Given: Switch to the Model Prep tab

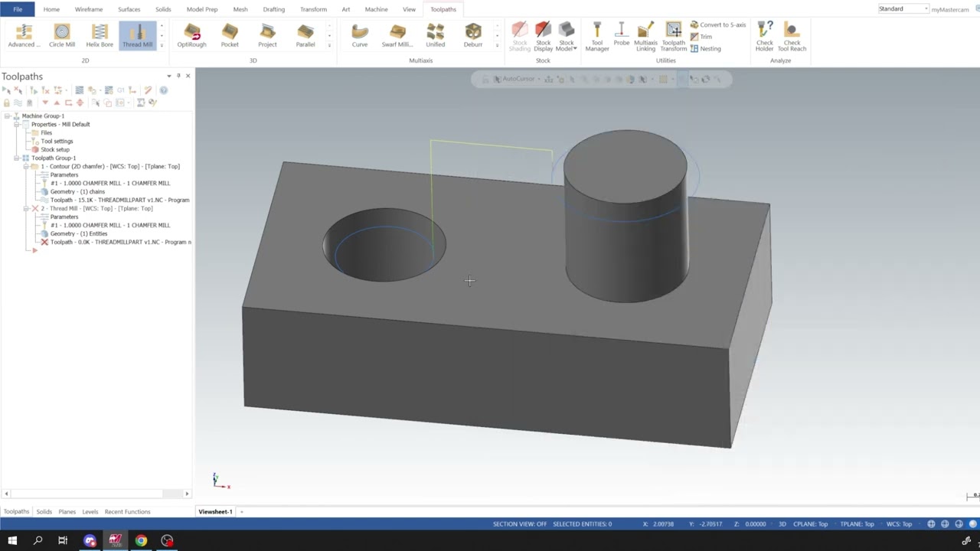Looking at the screenshot, I should [202, 9].
